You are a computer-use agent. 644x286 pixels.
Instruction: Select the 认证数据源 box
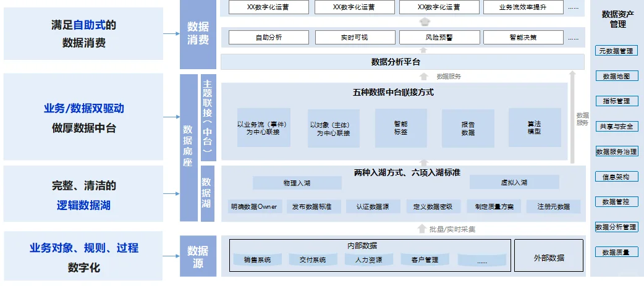click(373, 206)
